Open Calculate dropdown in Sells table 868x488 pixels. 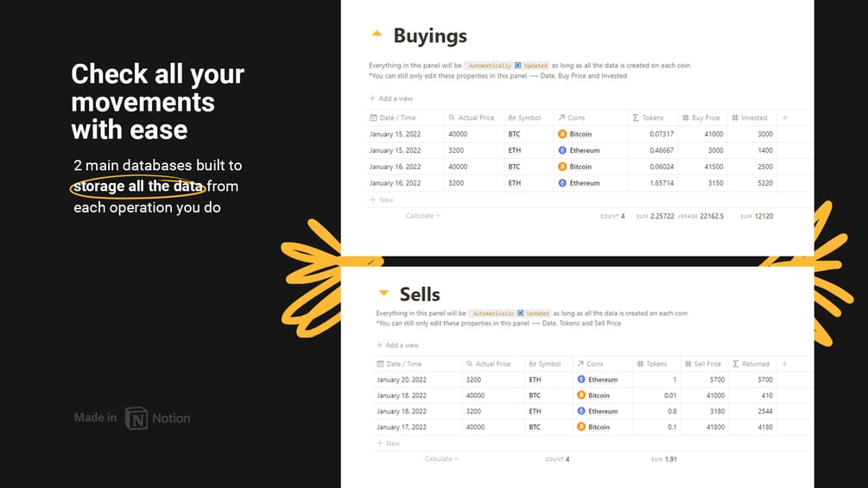click(441, 459)
